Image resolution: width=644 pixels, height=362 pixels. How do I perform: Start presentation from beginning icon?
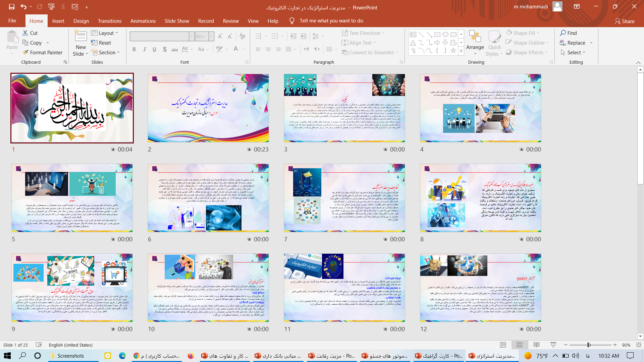51,7
